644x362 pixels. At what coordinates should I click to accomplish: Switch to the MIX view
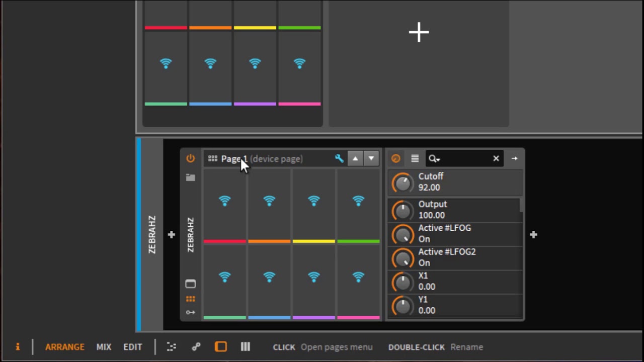pyautogui.click(x=104, y=347)
